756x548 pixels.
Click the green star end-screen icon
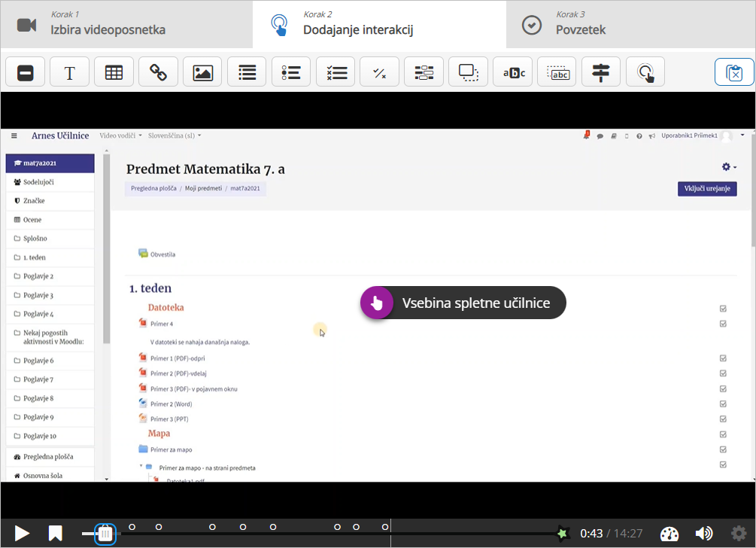(562, 534)
